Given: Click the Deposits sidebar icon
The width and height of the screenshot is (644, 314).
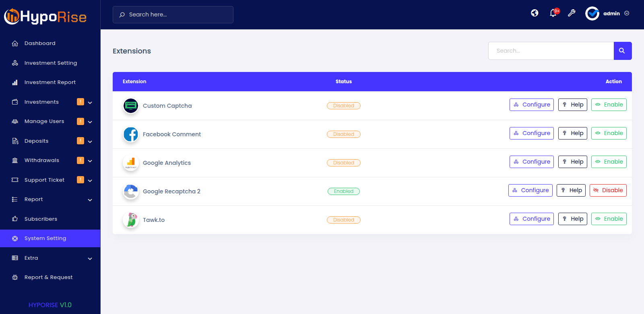Looking at the screenshot, I should (15, 141).
